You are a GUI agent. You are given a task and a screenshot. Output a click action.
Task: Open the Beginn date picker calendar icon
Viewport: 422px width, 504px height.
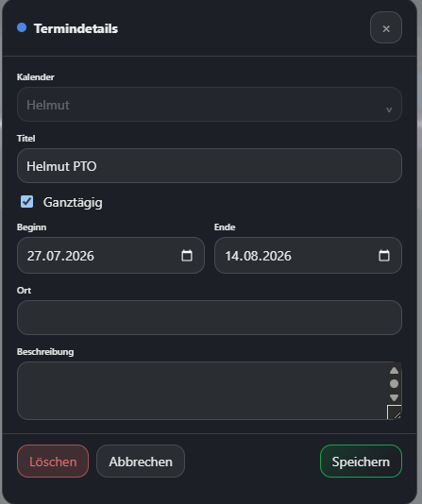coord(187,256)
